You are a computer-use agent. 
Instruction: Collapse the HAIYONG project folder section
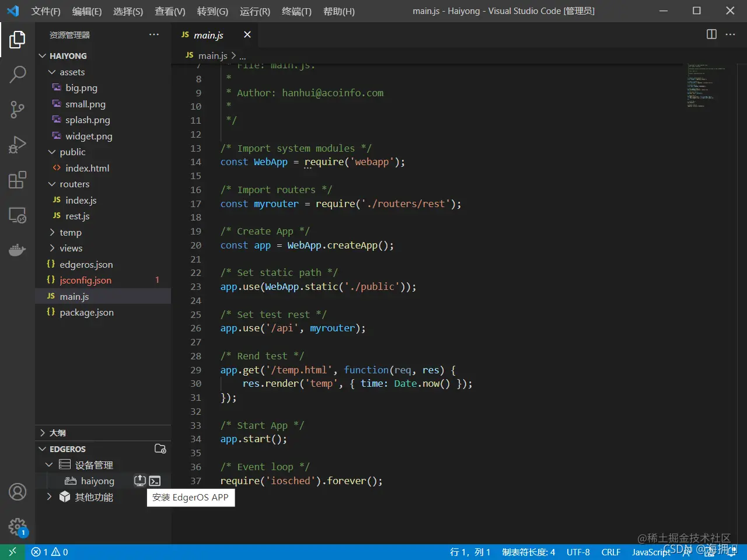[x=103, y=56]
